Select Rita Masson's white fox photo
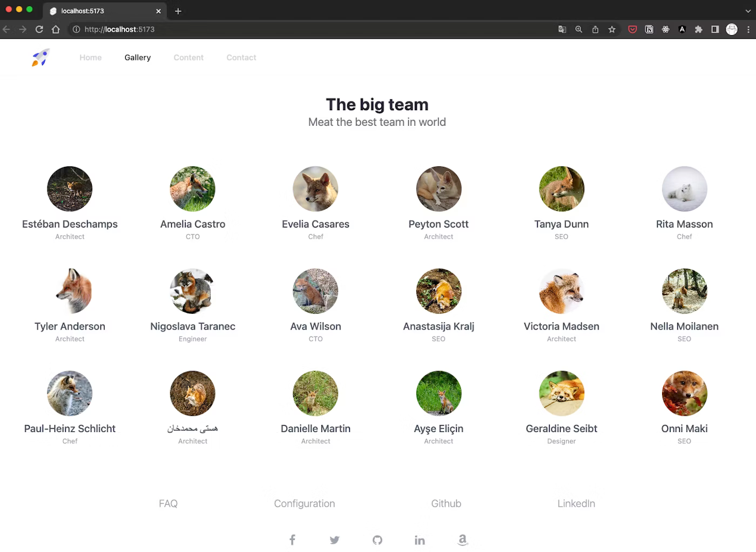This screenshot has height=552, width=756. 684,189
